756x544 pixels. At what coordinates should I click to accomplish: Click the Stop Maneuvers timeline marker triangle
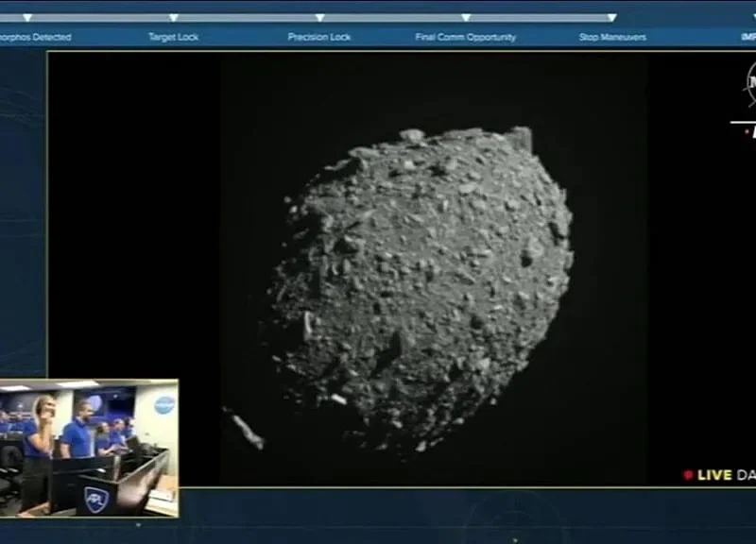tap(612, 17)
